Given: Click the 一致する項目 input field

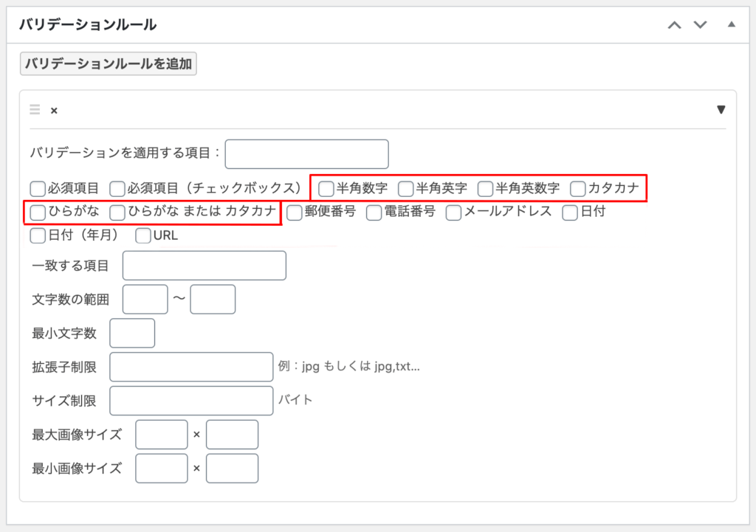Looking at the screenshot, I should click(205, 266).
